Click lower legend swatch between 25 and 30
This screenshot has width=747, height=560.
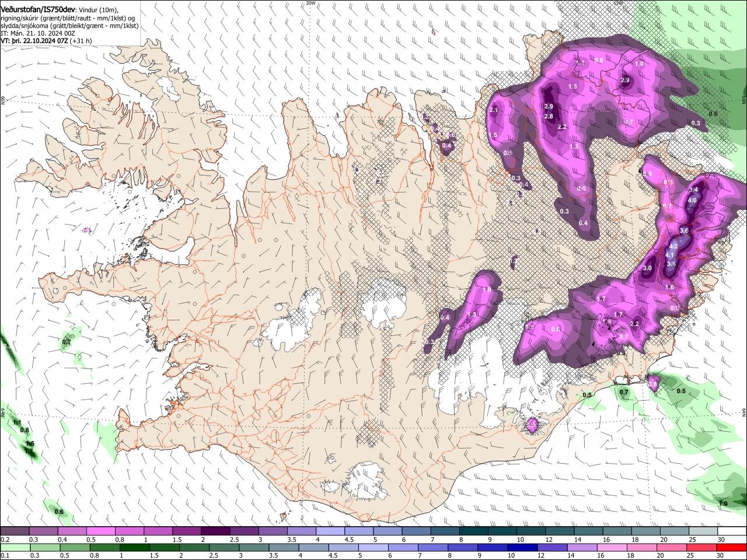pyautogui.click(x=702, y=547)
